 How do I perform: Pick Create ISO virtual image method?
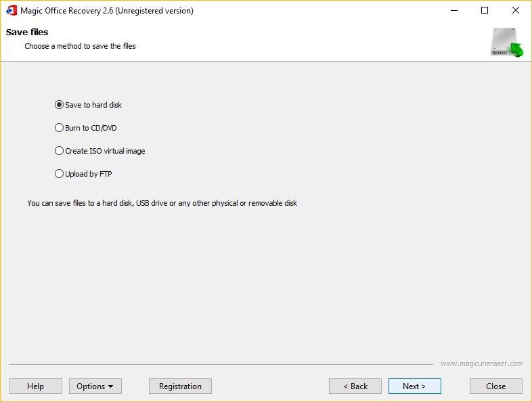pos(59,151)
